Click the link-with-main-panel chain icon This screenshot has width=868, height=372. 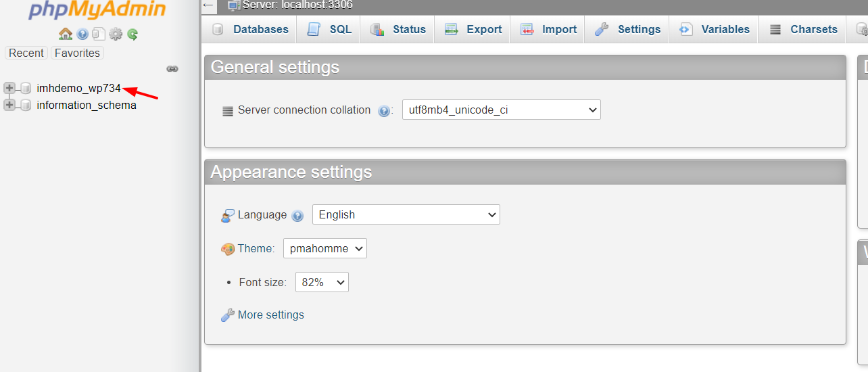tap(172, 69)
